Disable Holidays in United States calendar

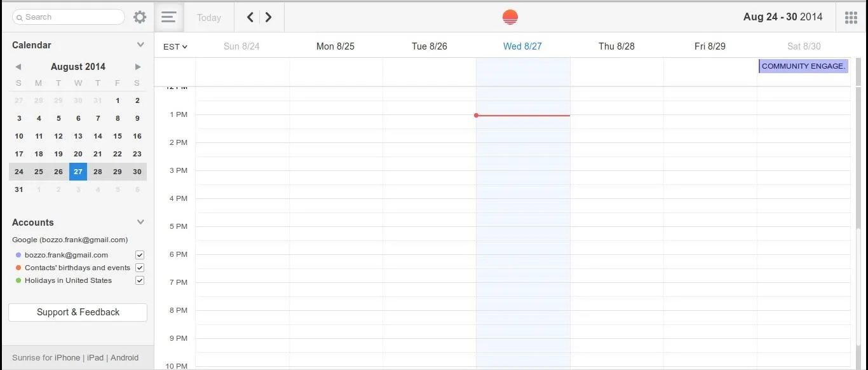pos(140,280)
